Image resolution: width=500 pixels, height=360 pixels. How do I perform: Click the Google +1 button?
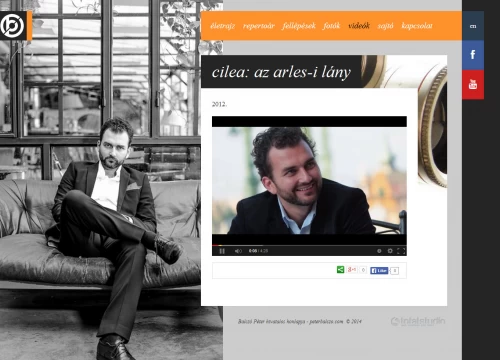pyautogui.click(x=352, y=270)
